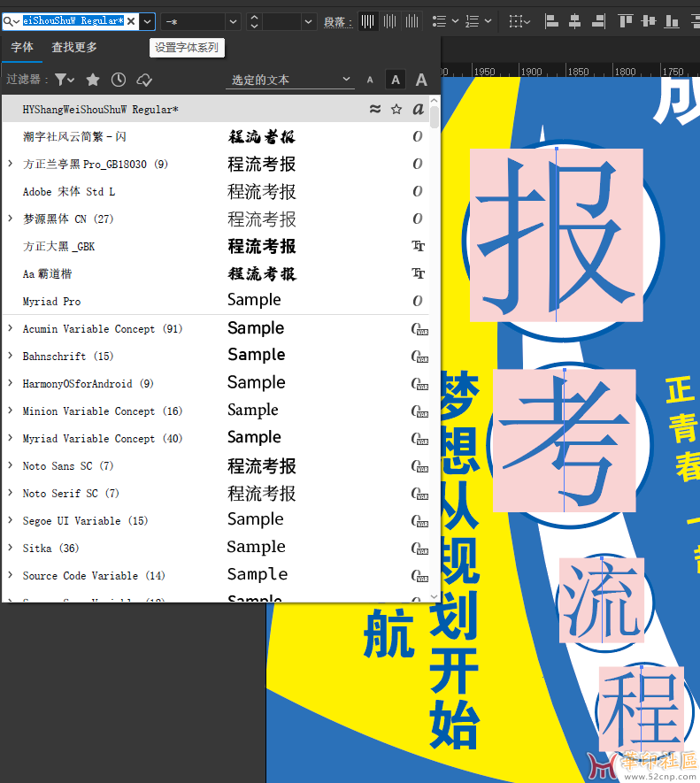
Task: Choose the Myriad Pro font
Action: click(216, 301)
